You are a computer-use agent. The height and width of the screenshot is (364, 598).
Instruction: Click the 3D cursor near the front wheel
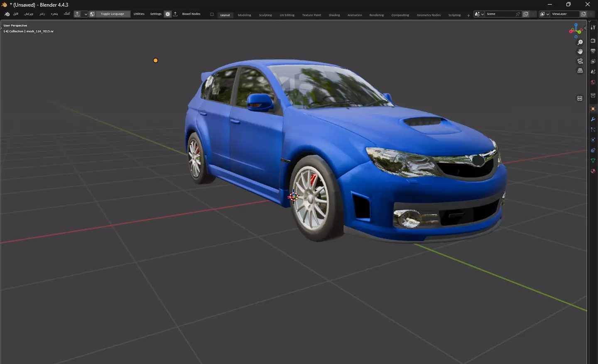(294, 196)
